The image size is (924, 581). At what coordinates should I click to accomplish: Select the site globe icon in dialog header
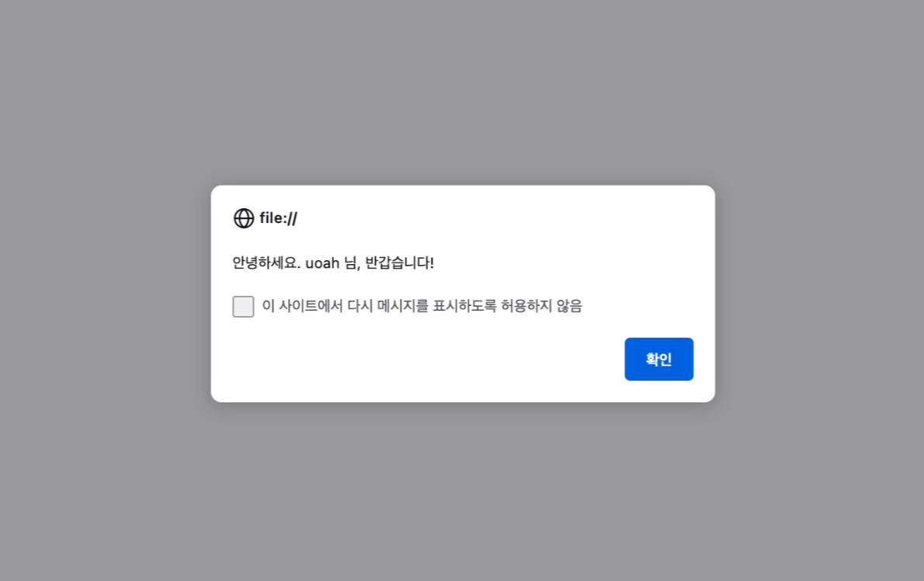pyautogui.click(x=243, y=218)
